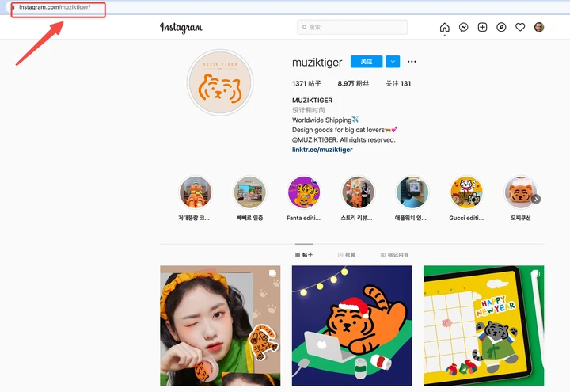Open the Explore compass icon

[501, 27]
